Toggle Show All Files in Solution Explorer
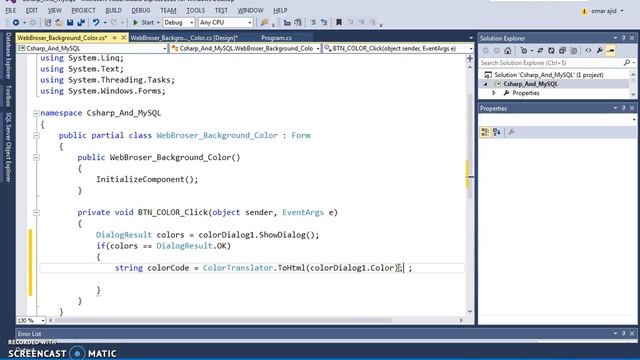 [x=573, y=51]
